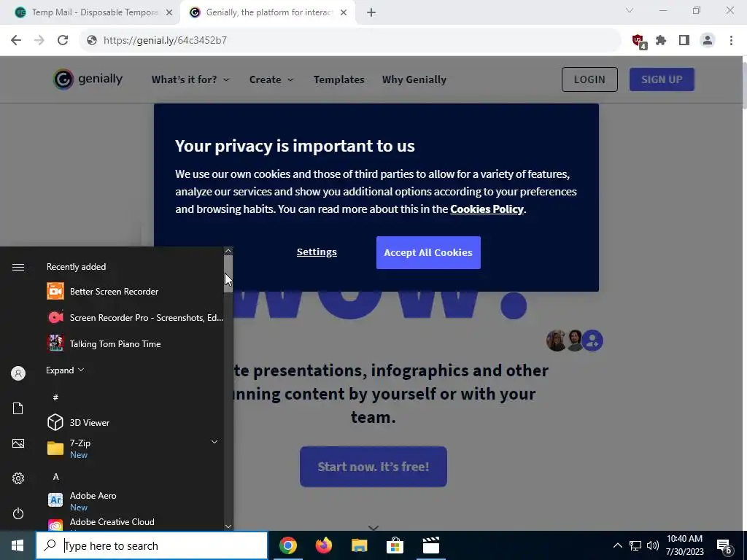The width and height of the screenshot is (747, 560).
Task: Open the Cookies Policy link
Action: (487, 209)
